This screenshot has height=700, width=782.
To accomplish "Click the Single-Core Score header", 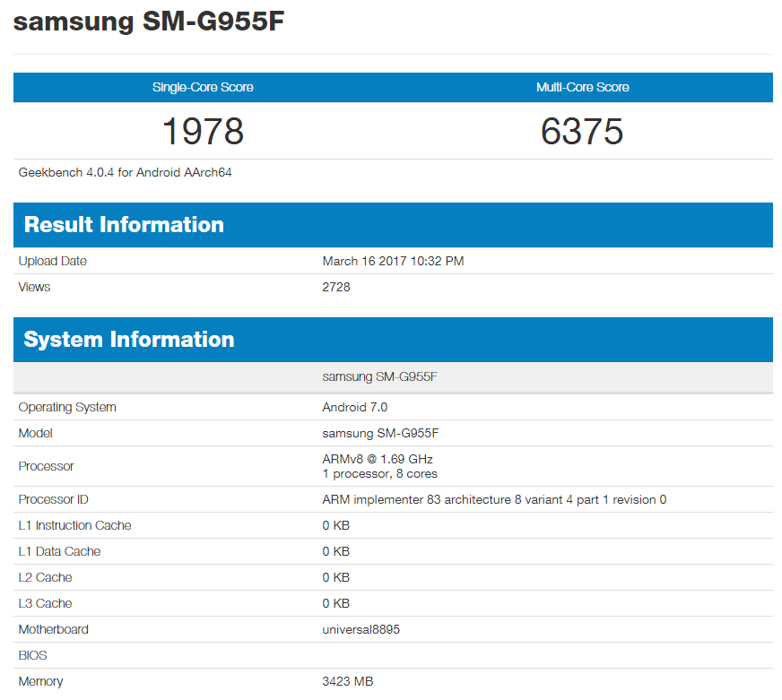I will (203, 87).
